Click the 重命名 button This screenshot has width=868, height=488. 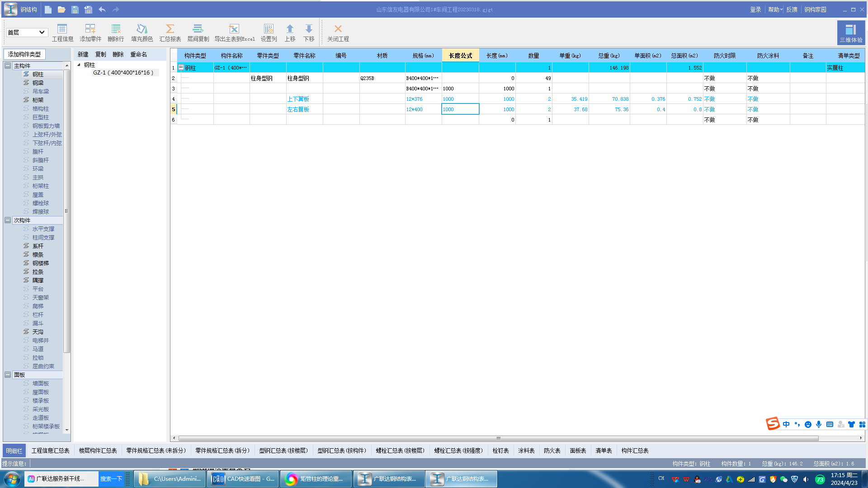[138, 55]
